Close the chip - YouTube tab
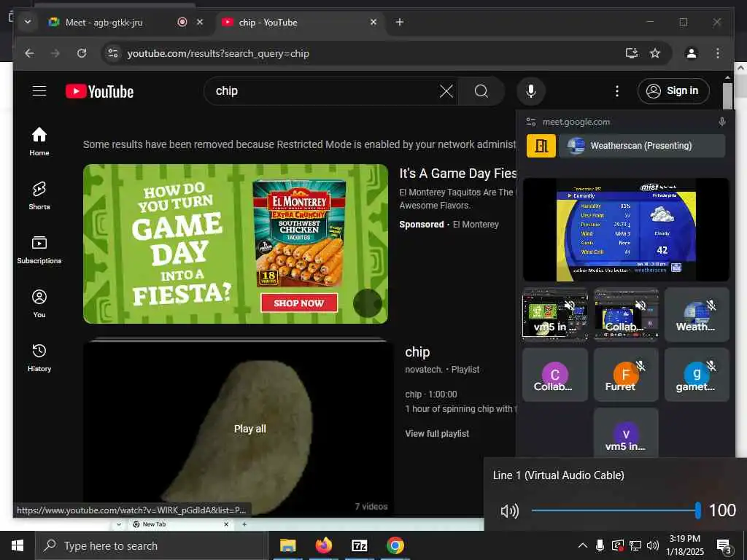 point(373,22)
